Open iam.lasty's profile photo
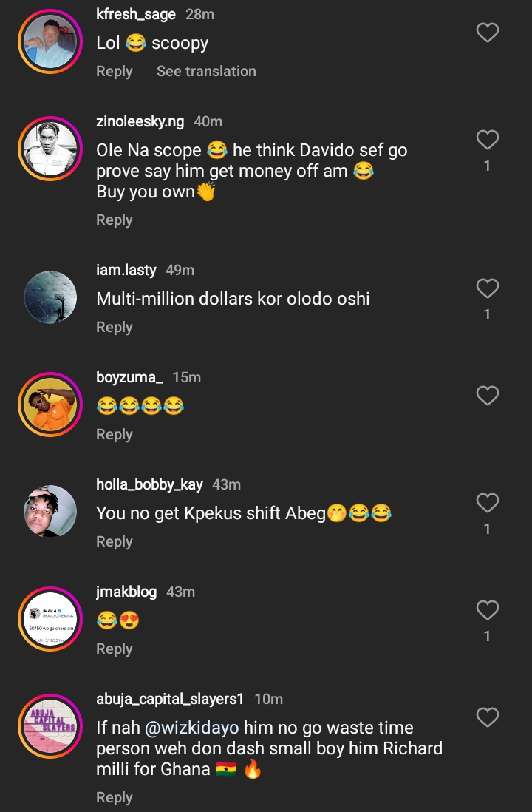This screenshot has width=532, height=812. (x=50, y=297)
